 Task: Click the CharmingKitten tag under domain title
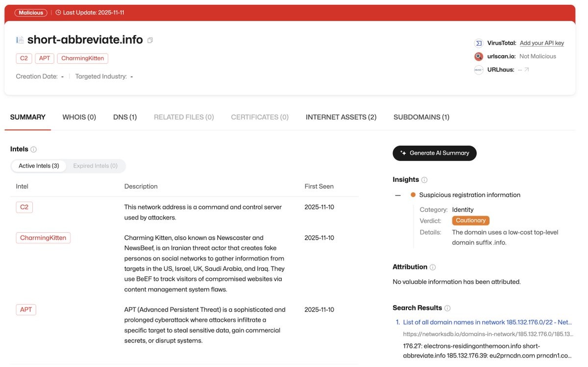point(83,58)
